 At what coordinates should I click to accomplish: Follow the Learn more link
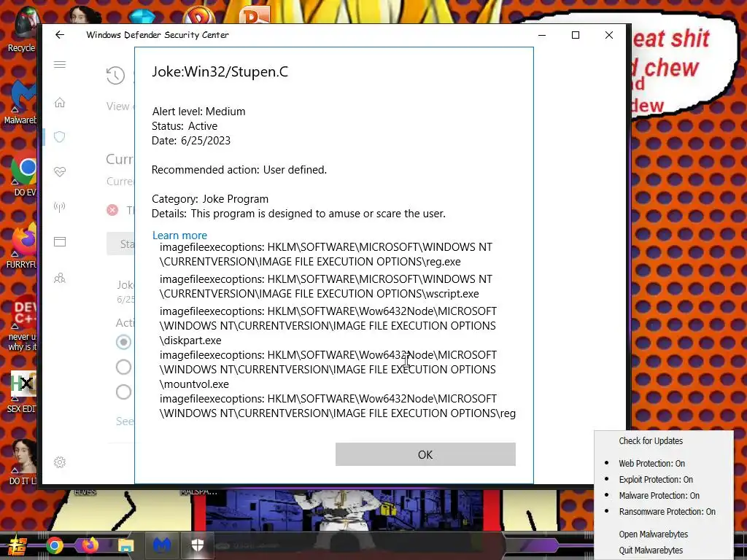pos(179,236)
